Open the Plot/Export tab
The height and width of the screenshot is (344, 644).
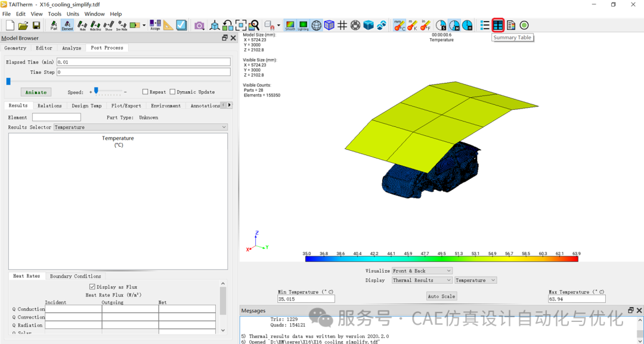point(126,106)
